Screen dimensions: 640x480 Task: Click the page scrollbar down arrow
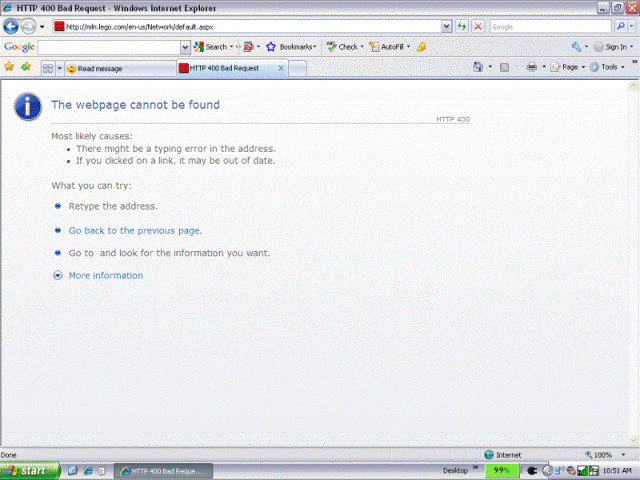click(633, 440)
